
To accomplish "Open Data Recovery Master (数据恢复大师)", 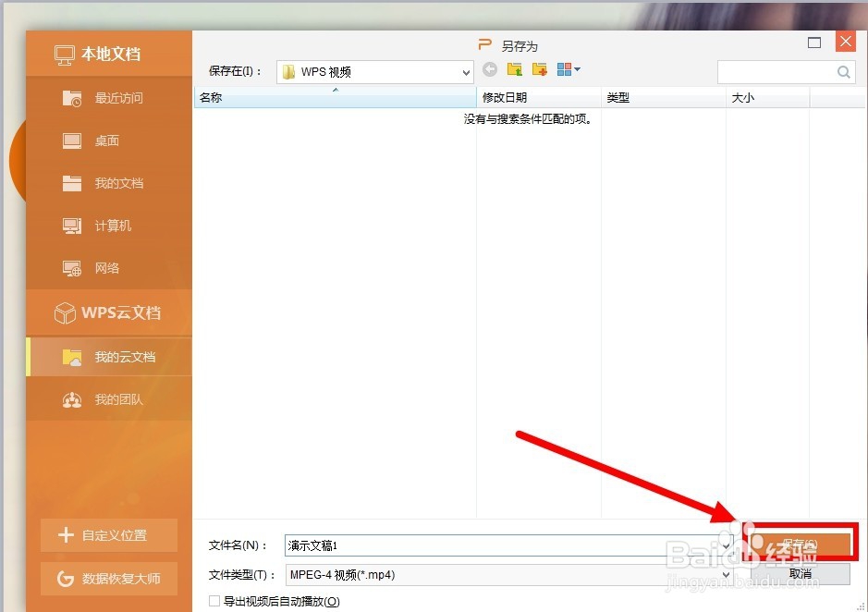I will tap(109, 579).
